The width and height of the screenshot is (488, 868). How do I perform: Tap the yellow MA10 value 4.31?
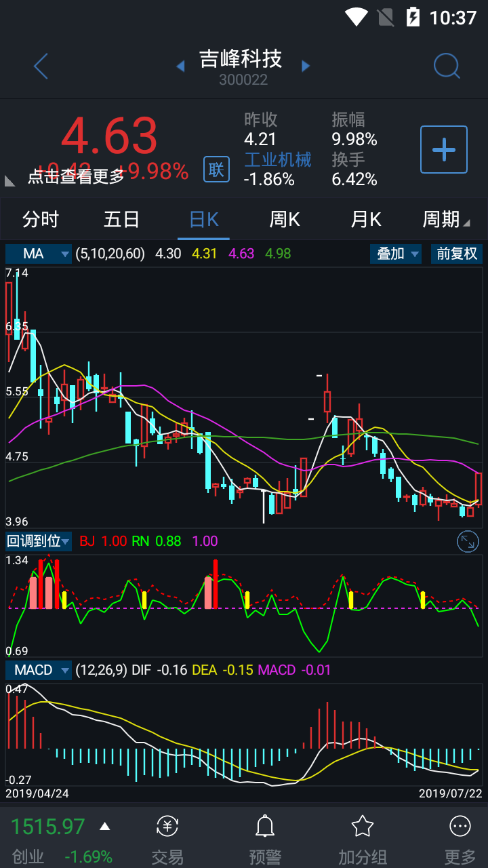[x=205, y=254]
